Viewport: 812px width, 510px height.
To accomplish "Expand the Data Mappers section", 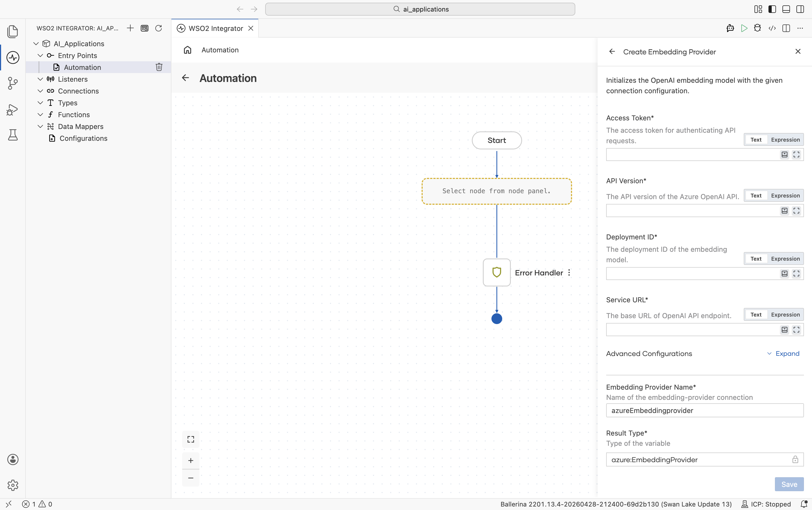I will click(x=40, y=126).
